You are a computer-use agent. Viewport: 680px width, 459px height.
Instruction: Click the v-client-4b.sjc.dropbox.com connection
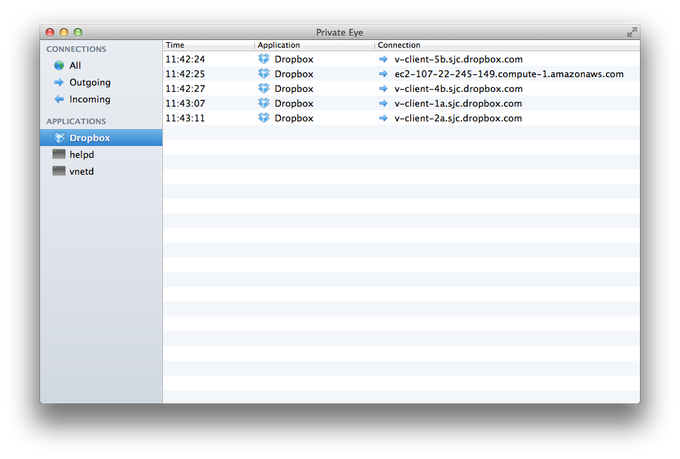pyautogui.click(x=458, y=89)
